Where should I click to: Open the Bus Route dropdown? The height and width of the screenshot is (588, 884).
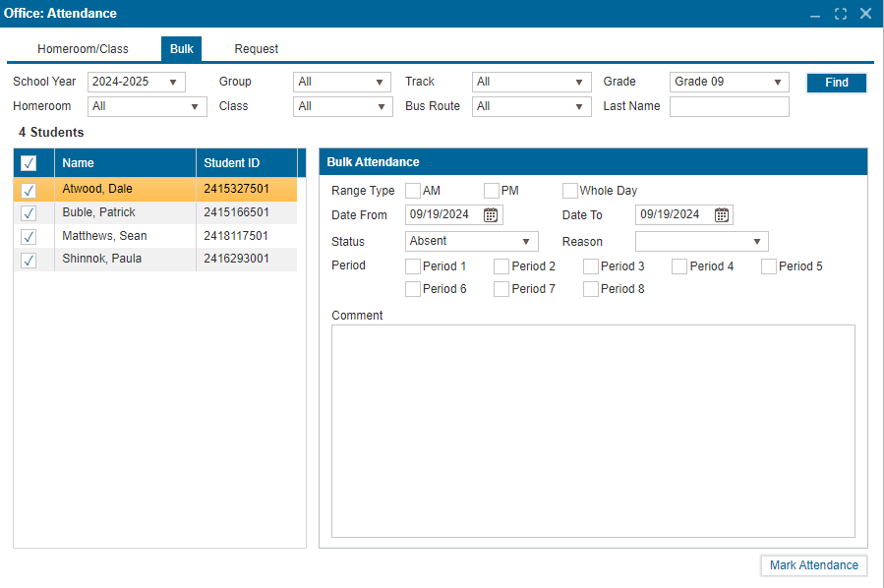(x=531, y=107)
